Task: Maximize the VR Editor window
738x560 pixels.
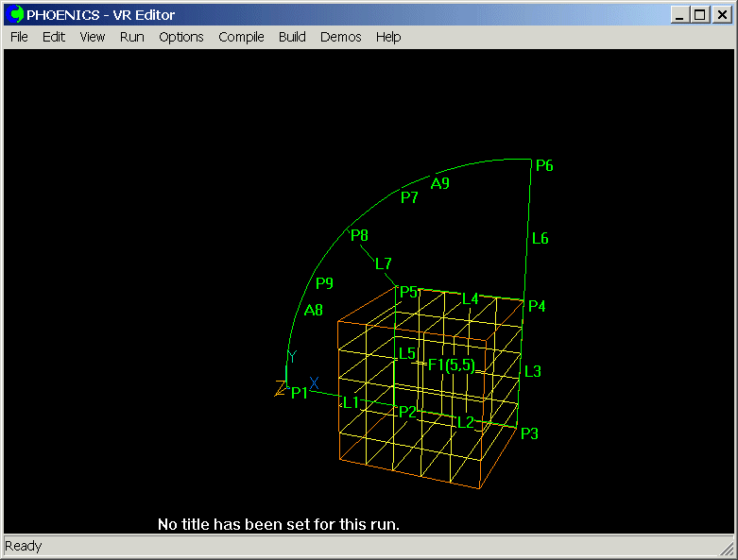Action: [699, 15]
